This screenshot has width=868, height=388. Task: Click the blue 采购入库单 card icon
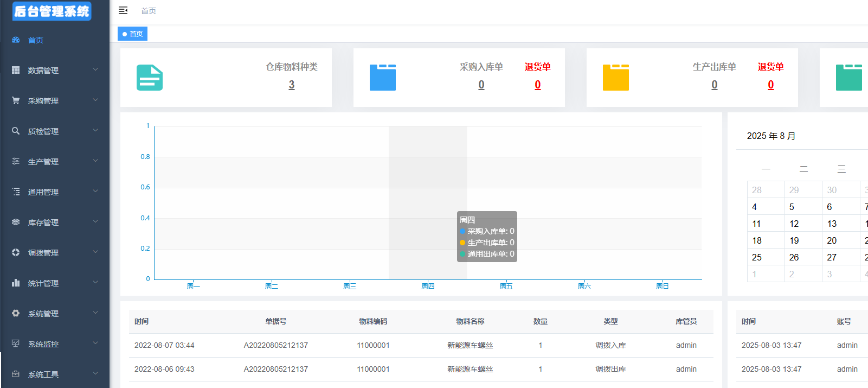pyautogui.click(x=383, y=78)
